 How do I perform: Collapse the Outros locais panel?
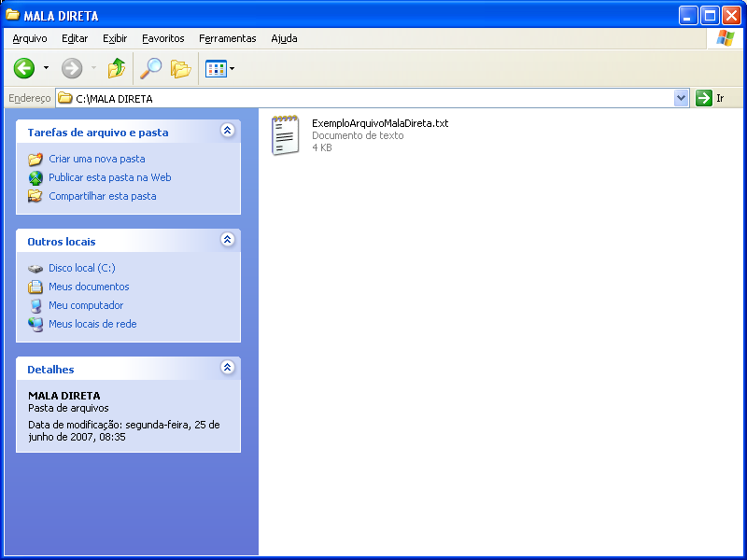(x=228, y=239)
